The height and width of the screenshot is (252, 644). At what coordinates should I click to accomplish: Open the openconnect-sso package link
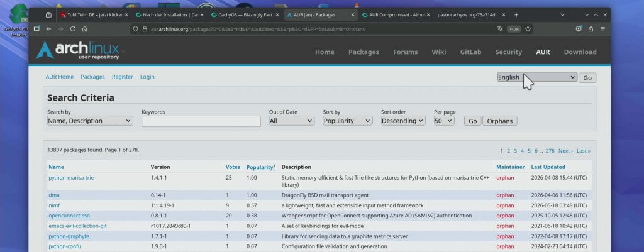pyautogui.click(x=69, y=216)
